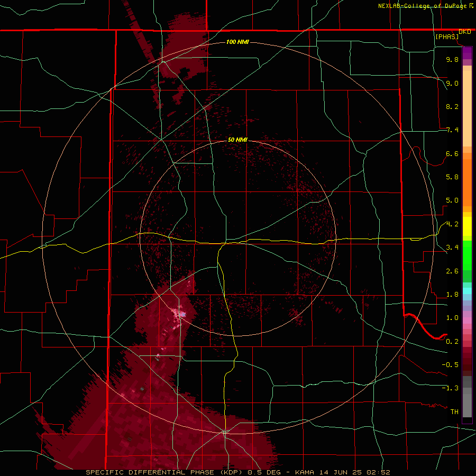Click the SPECIFIC DIFFERENTIAL PHASE (KDP) caption

[x=166, y=472]
